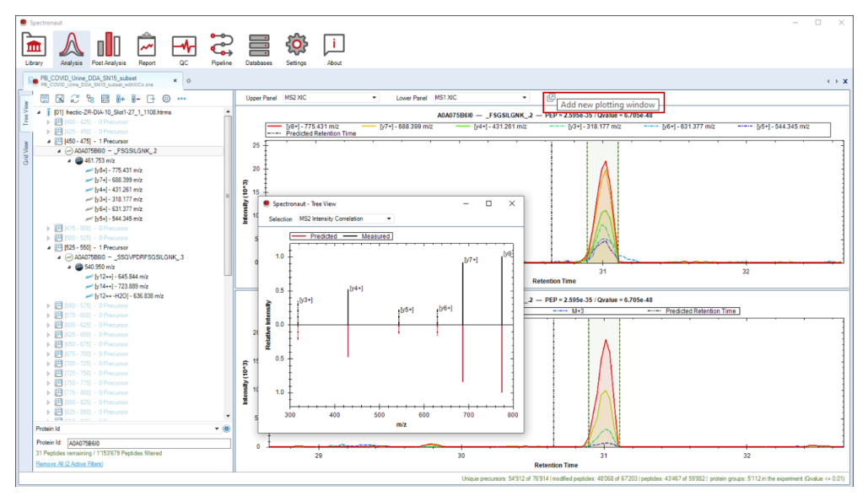Click Remove All (2 Active Filters) link
Image resolution: width=868 pixels, height=502 pixels.
(x=69, y=464)
